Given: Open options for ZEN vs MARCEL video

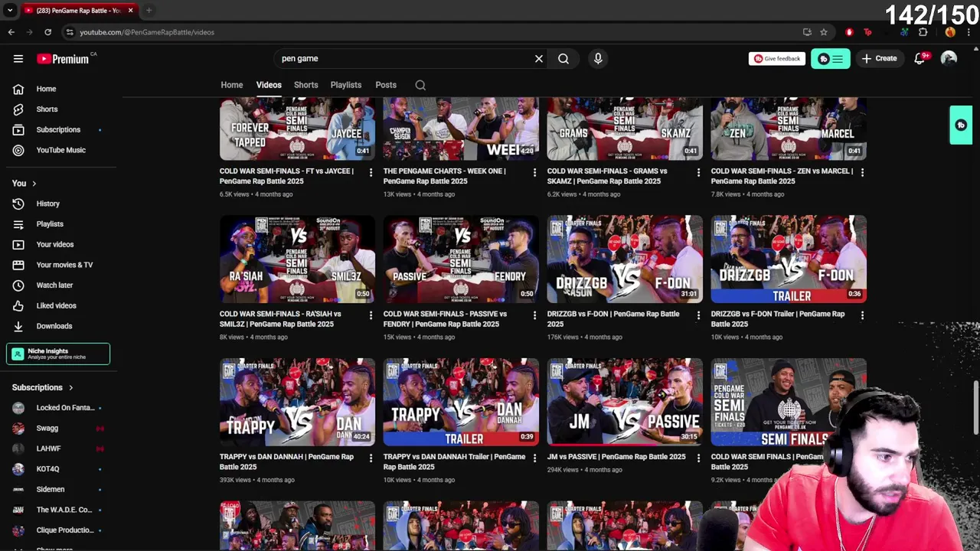Looking at the screenshot, I should pos(862,172).
